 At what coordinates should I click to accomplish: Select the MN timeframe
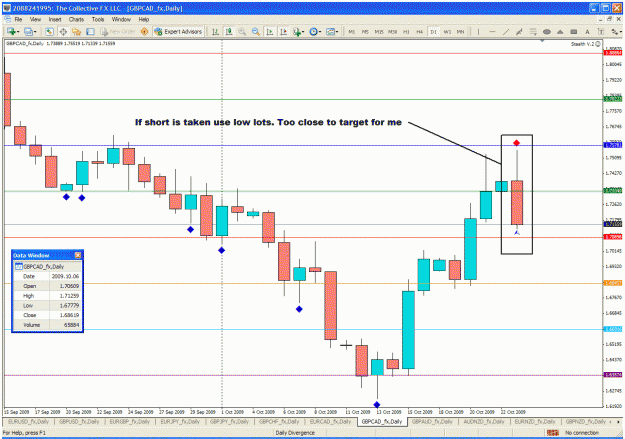460,31
